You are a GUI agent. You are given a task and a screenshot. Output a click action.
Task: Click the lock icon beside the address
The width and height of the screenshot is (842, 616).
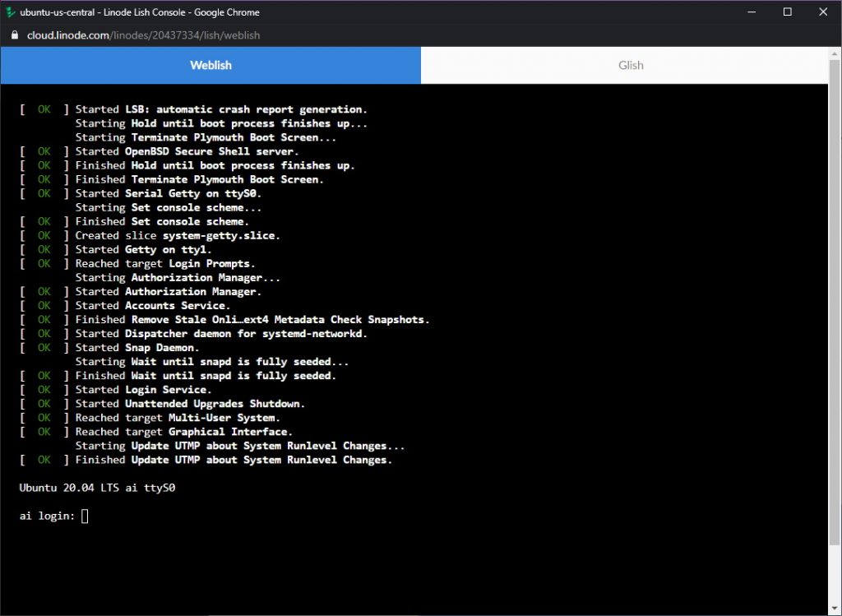tap(15, 35)
